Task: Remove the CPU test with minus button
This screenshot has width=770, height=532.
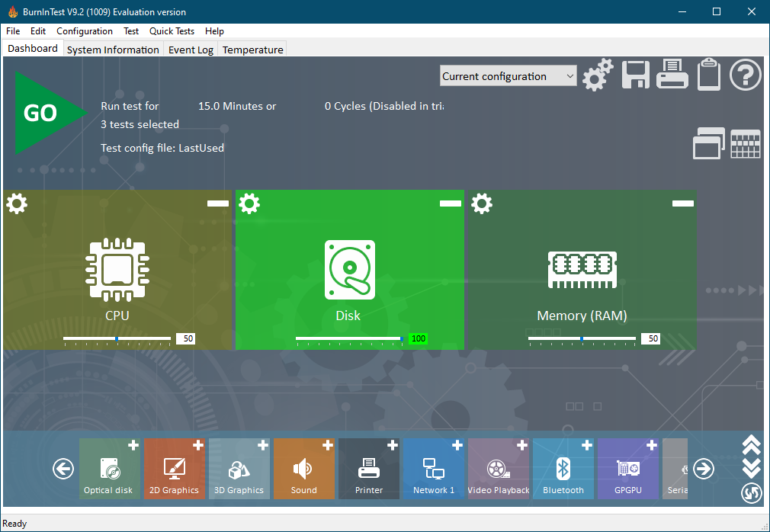Action: coord(217,204)
